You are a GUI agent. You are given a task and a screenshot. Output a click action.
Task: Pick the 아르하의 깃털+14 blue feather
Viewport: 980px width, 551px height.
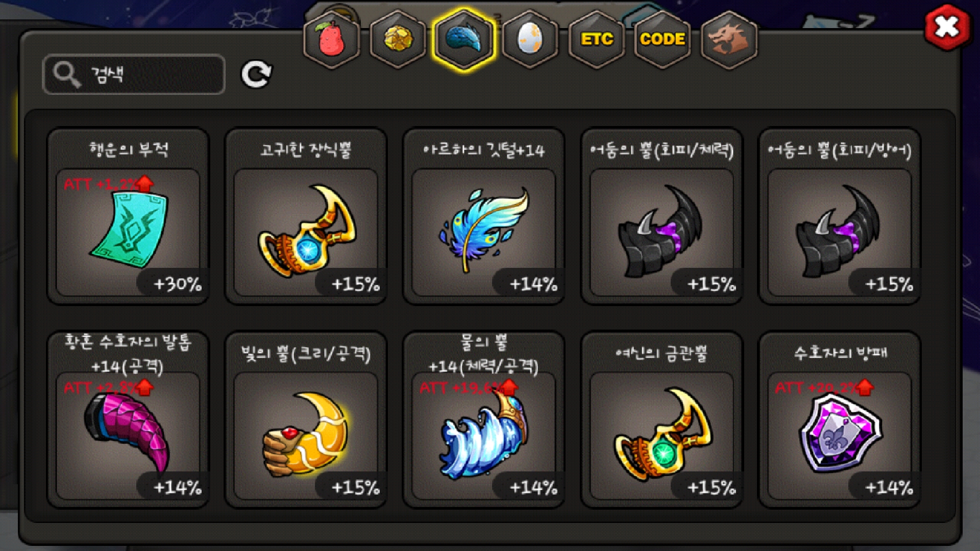click(x=483, y=216)
